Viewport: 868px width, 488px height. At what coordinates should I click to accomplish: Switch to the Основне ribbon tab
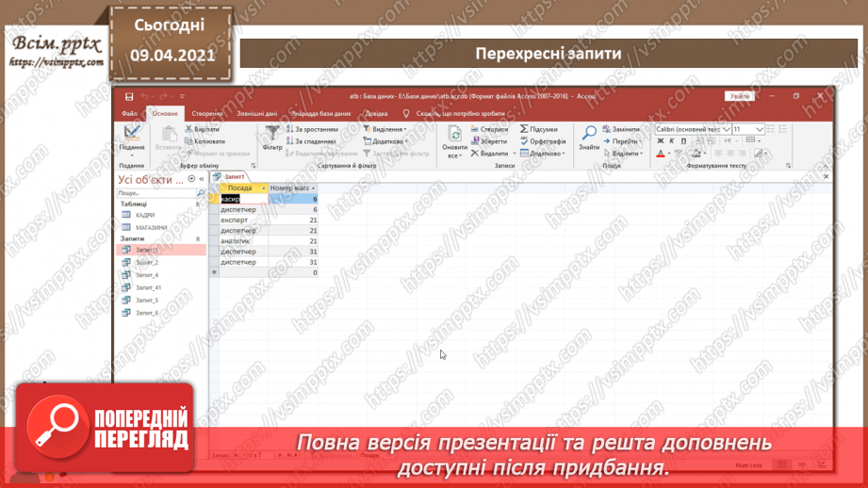(165, 113)
